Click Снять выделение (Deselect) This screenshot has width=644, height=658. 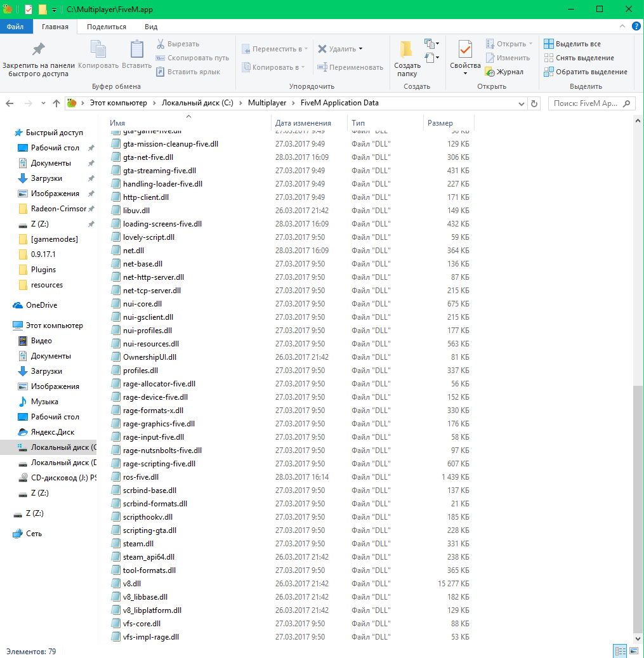579,58
